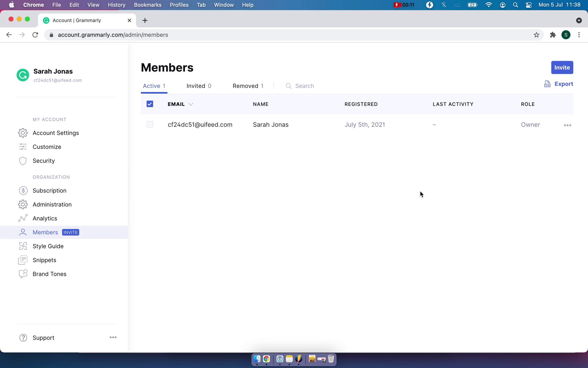Click the blue Invite button

point(562,67)
